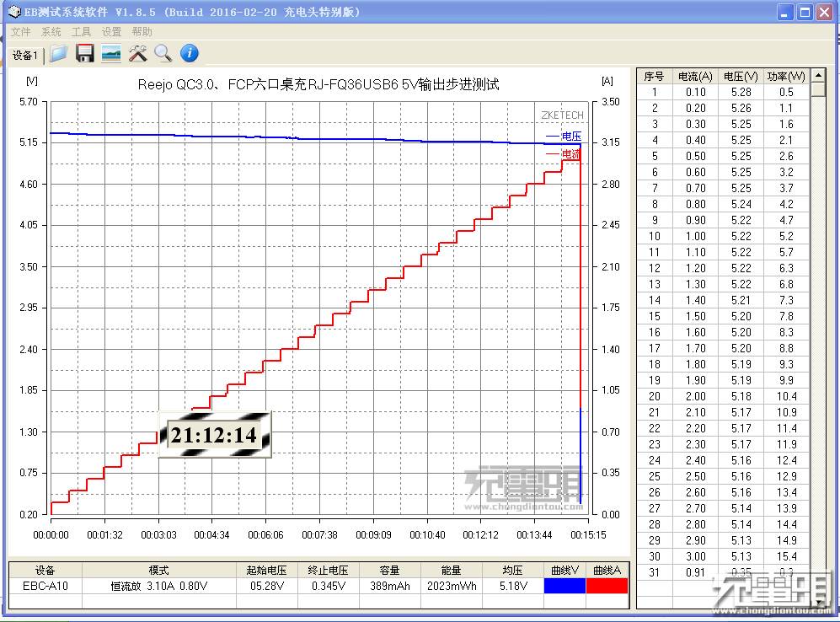Click the 2023mWh energy value

click(x=451, y=586)
